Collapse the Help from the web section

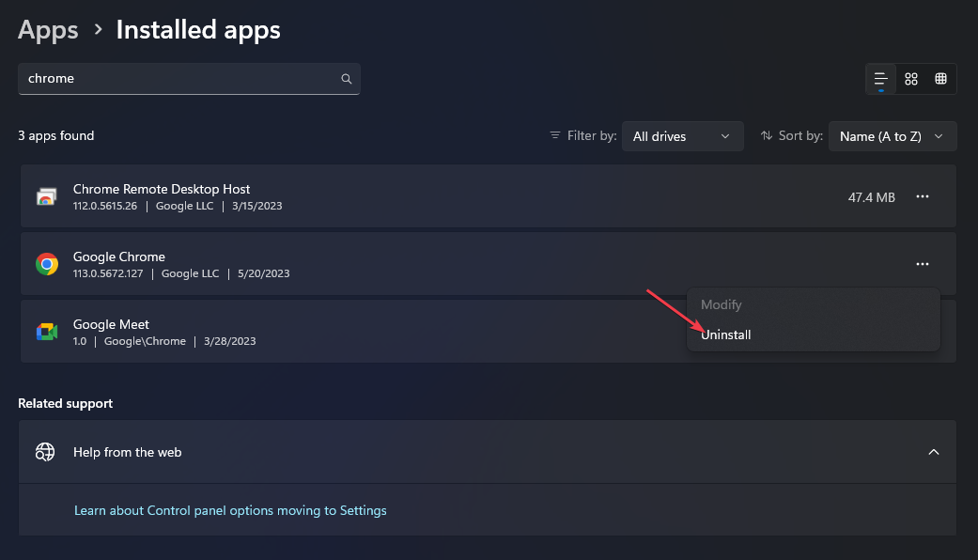click(x=934, y=452)
